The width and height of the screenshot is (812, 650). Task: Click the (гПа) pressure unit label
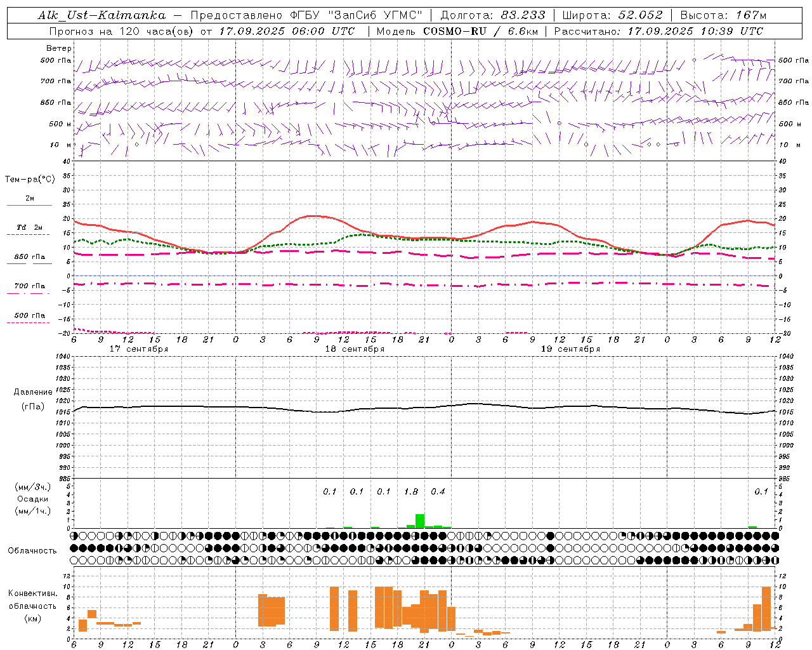[33, 407]
